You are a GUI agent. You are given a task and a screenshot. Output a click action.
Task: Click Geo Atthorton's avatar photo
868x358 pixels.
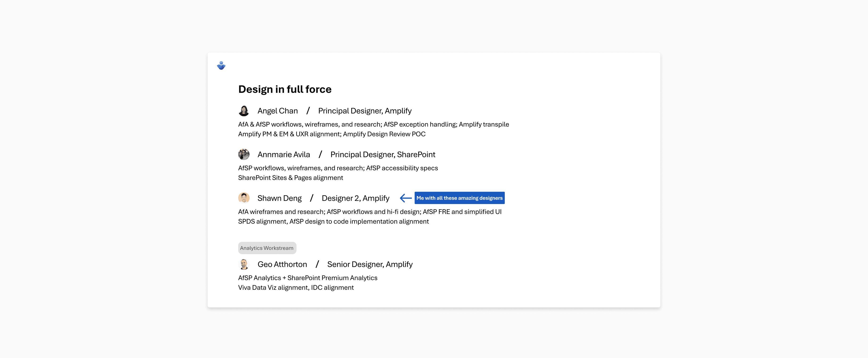click(x=244, y=264)
